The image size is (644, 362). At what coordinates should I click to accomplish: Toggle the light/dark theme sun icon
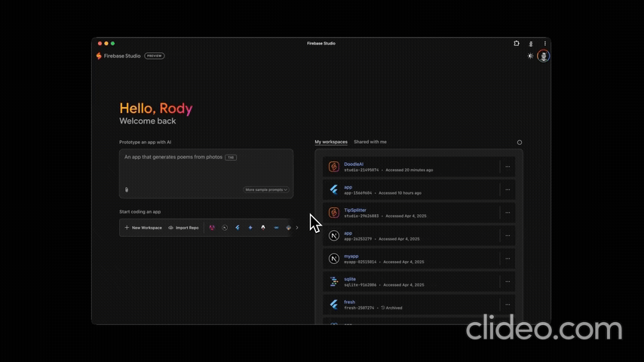530,56
